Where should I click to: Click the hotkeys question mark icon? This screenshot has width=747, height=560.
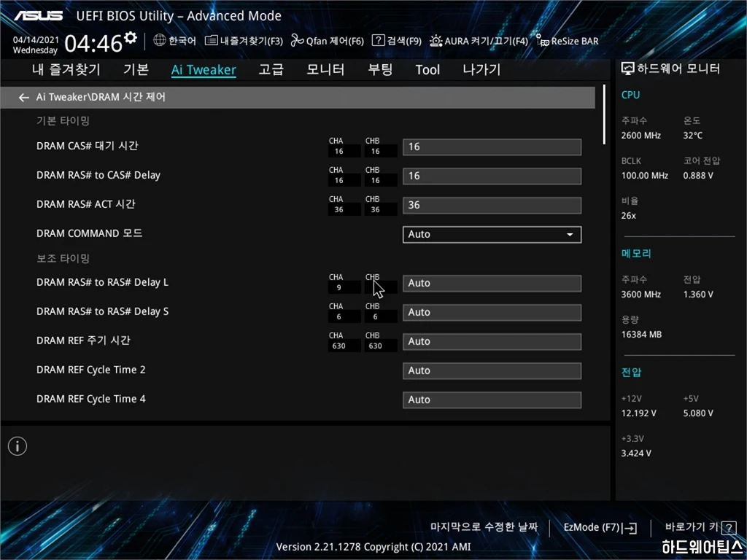pos(729,528)
